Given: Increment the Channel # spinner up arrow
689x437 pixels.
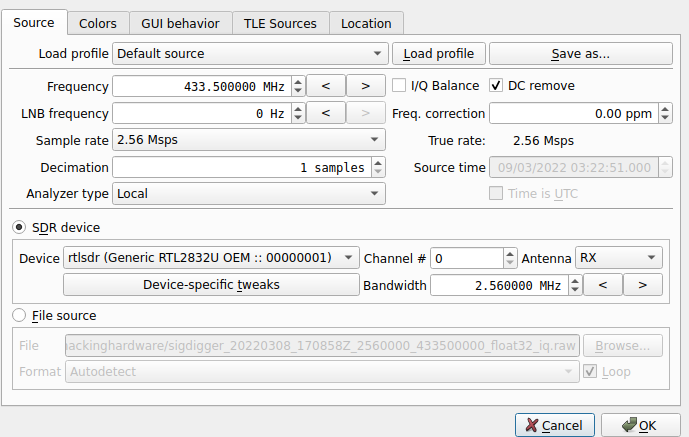Looking at the screenshot, I should tap(510, 253).
